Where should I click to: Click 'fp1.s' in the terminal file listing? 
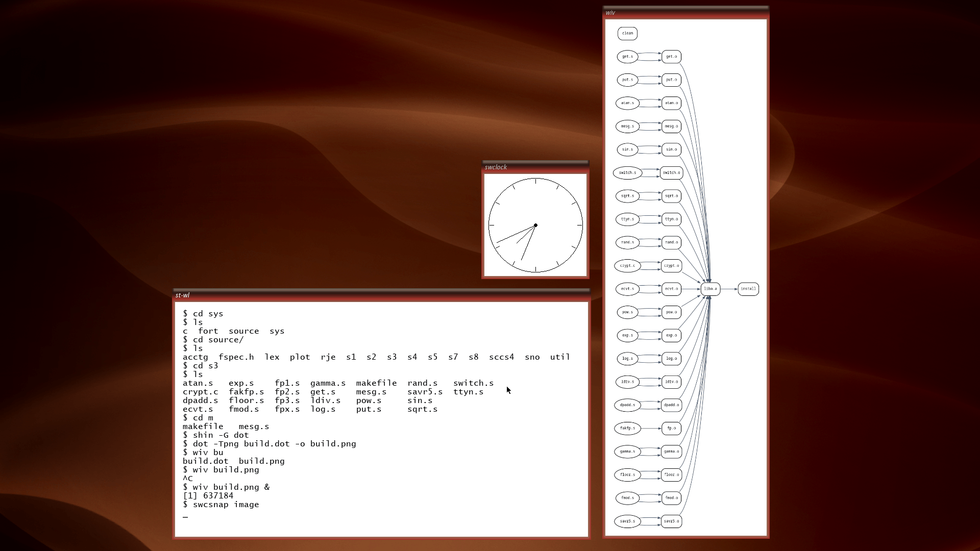[287, 383]
